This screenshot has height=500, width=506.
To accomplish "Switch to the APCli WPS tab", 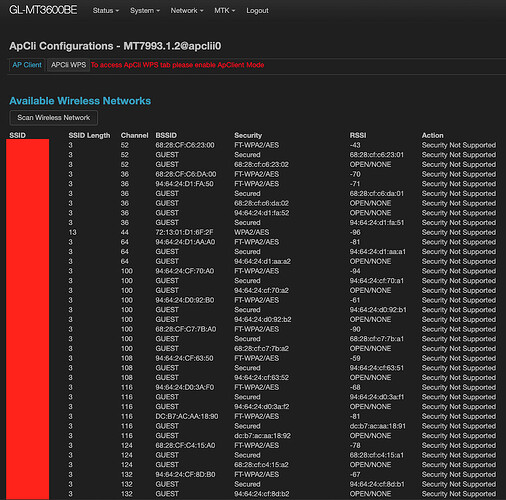I will [68, 65].
